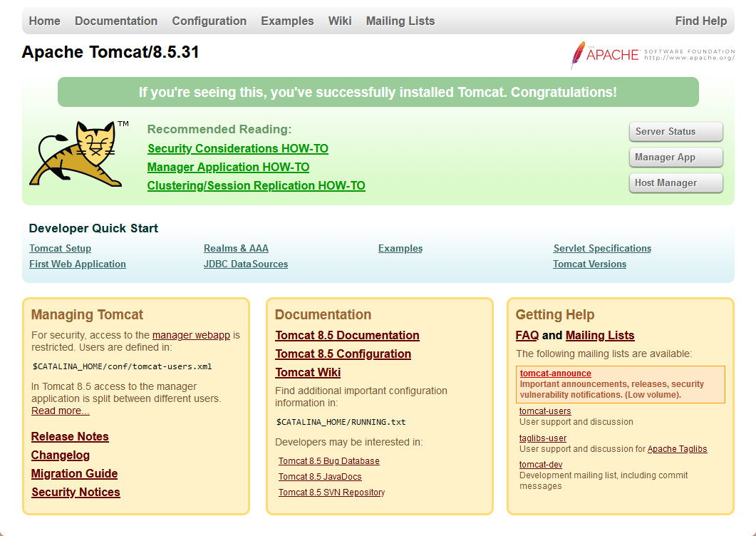Go to Home in navigation bar
This screenshot has height=536, width=756.
pyautogui.click(x=44, y=21)
